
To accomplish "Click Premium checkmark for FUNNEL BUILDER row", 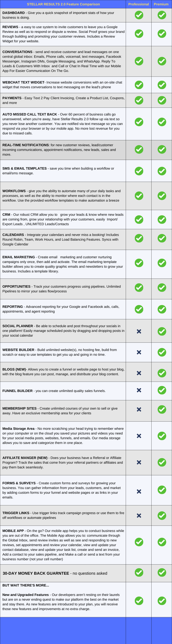I will (x=162, y=390).
